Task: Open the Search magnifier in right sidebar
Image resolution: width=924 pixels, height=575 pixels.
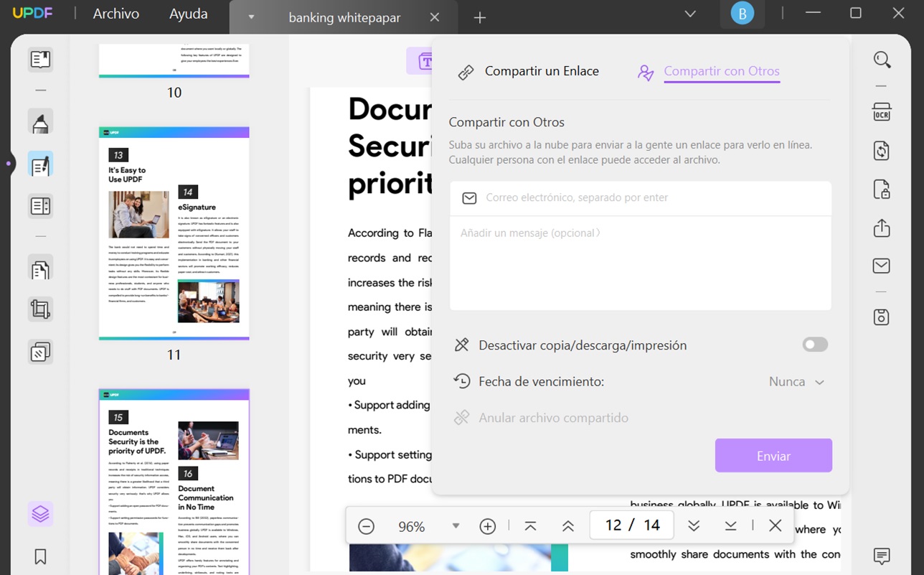Action: tap(882, 60)
